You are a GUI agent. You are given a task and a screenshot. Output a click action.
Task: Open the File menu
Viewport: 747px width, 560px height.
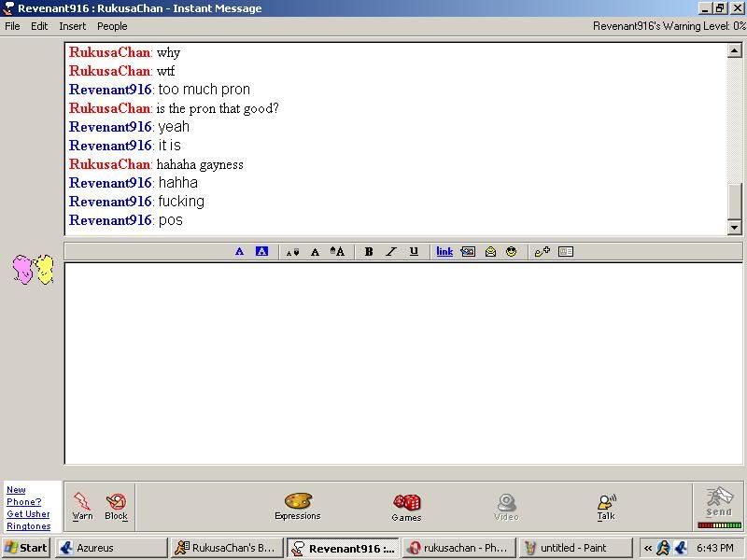pos(12,26)
